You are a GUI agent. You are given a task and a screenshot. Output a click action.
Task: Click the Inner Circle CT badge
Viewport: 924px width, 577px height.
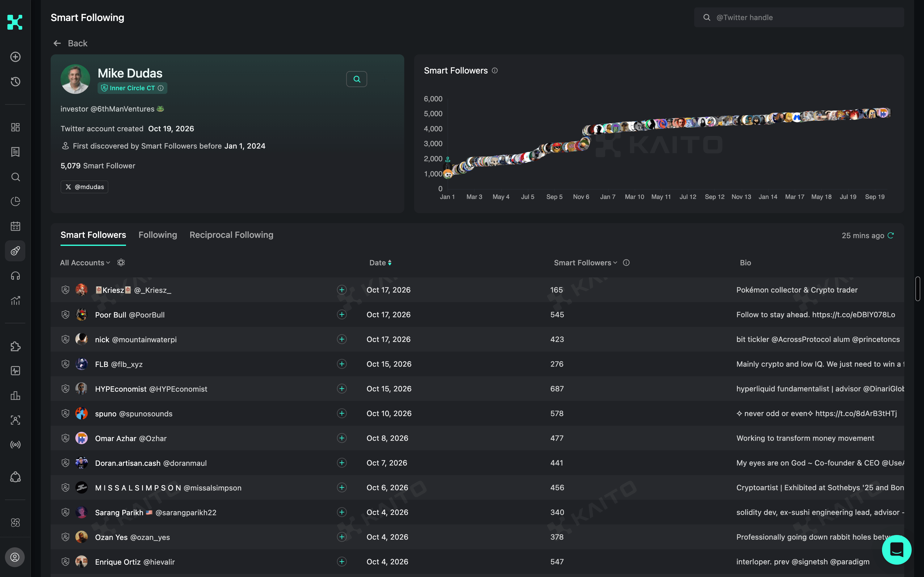tap(132, 88)
